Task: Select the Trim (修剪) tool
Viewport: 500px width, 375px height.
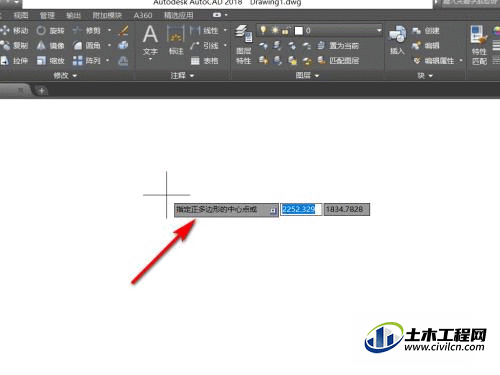Action: [x=87, y=31]
